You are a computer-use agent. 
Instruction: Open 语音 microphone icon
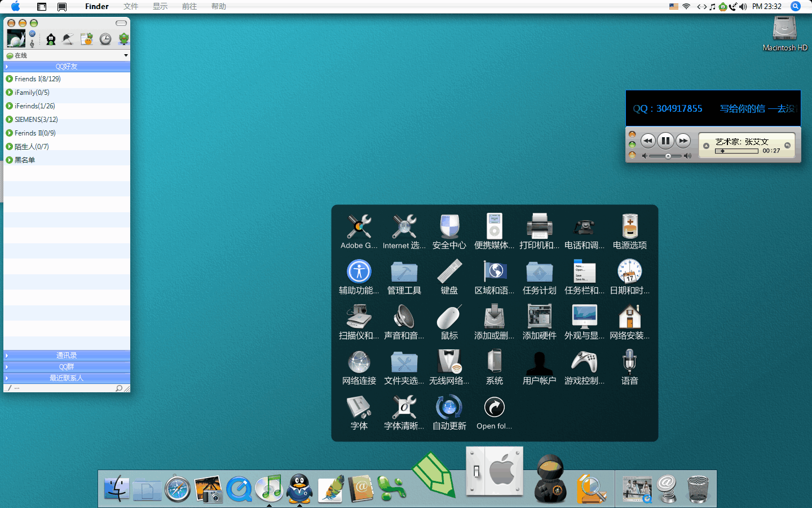[x=630, y=362]
